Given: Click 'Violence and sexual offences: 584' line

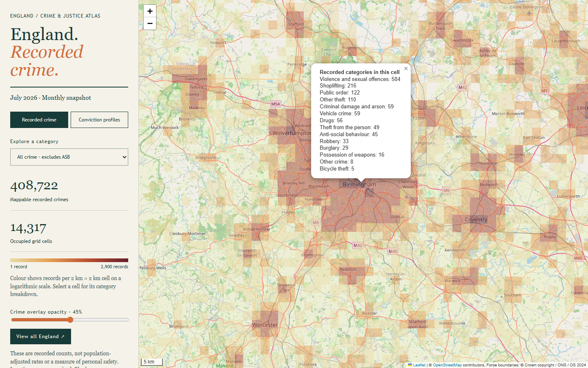Looking at the screenshot, I should (360, 79).
